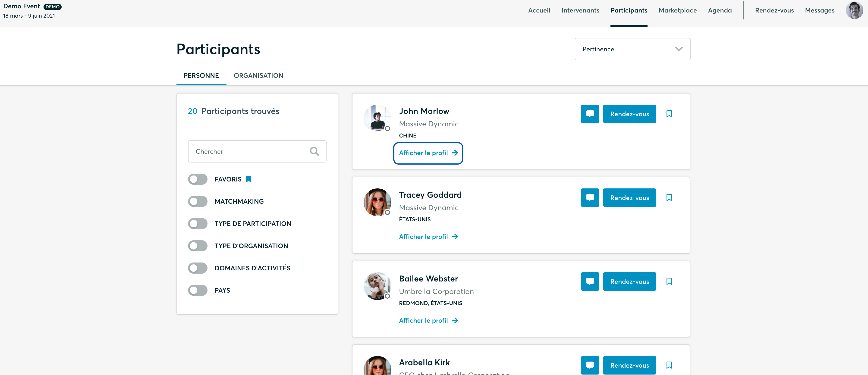
Task: Enable the Matchmaking filter toggle
Action: (x=198, y=201)
